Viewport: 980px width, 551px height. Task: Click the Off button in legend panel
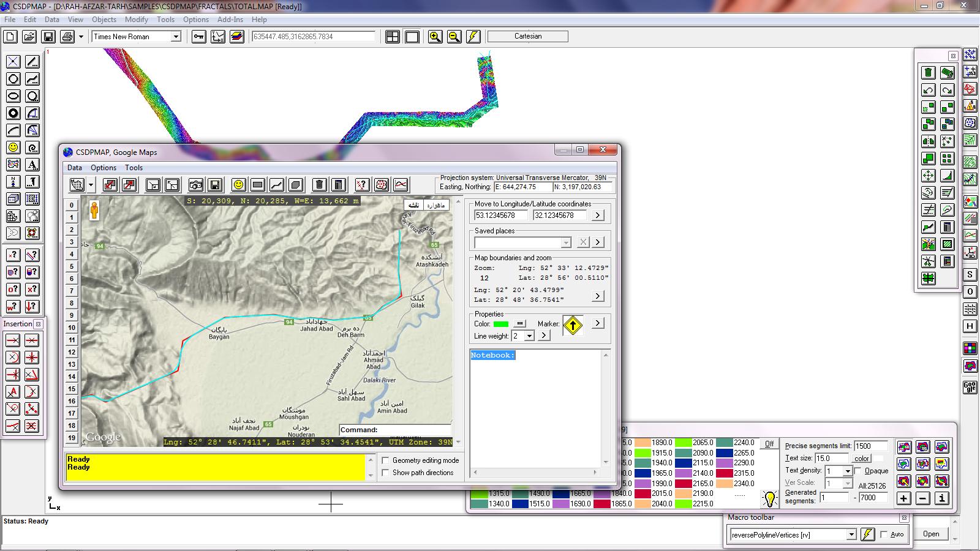769,444
